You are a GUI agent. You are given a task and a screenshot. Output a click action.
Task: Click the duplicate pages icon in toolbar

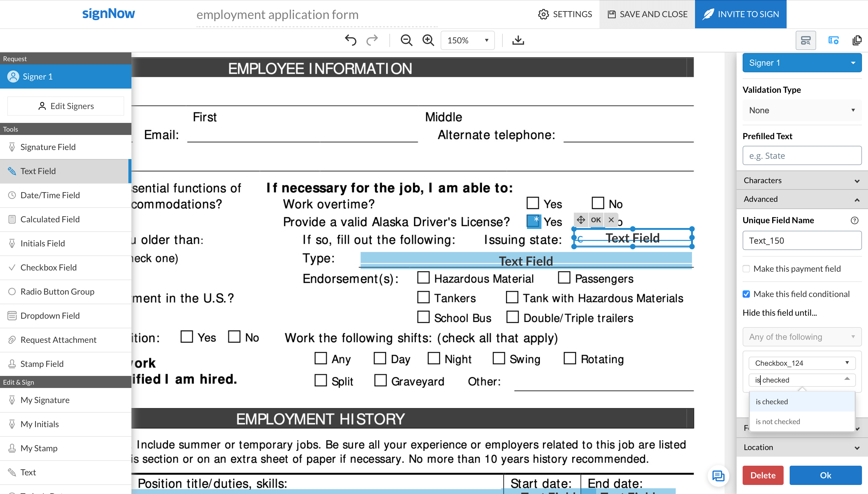click(857, 40)
